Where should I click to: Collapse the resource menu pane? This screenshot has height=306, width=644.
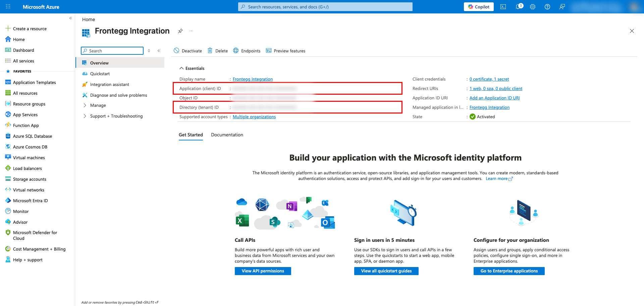point(159,51)
